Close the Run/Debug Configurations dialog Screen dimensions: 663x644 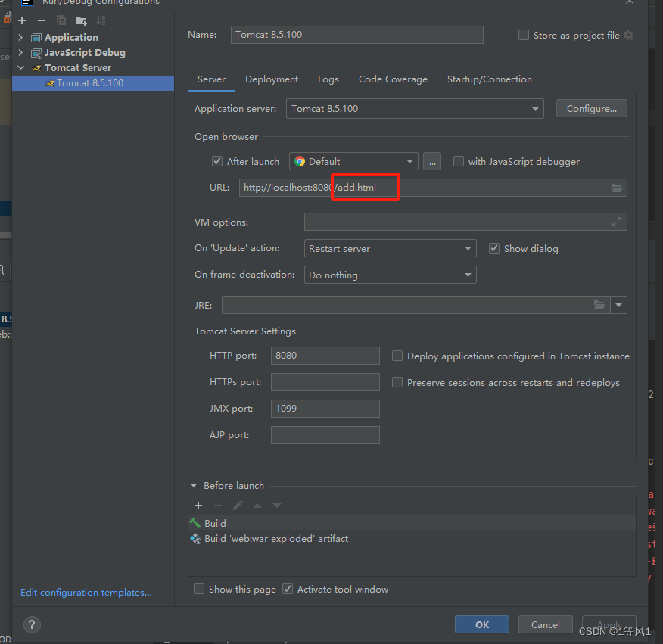630,2
